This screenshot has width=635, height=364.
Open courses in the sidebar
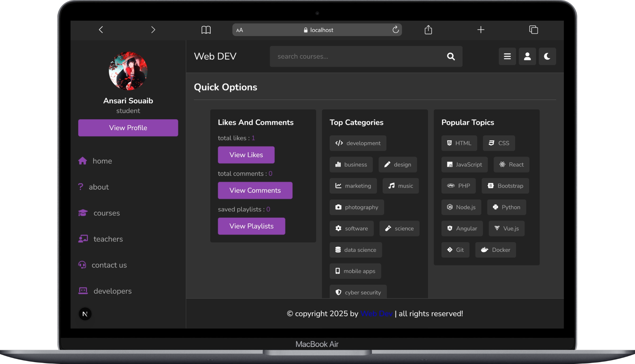[99, 213]
